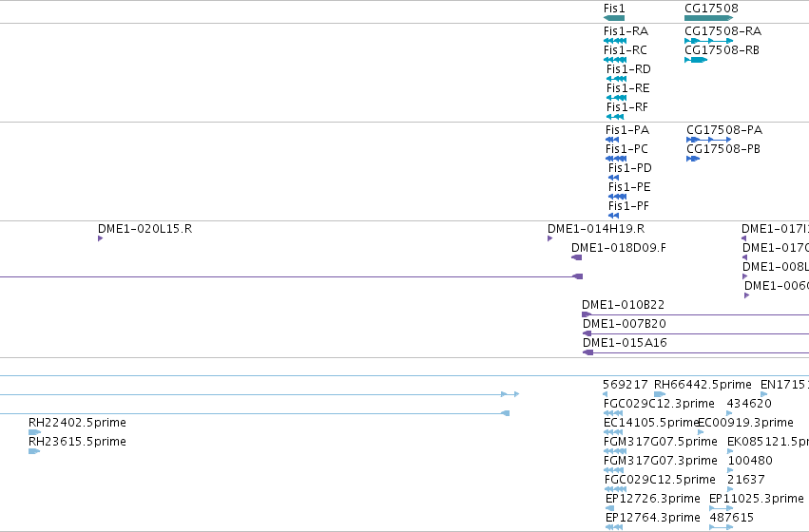Select the Fis1 gene feature
Image resolution: width=809 pixels, height=532 pixels.
point(614,9)
